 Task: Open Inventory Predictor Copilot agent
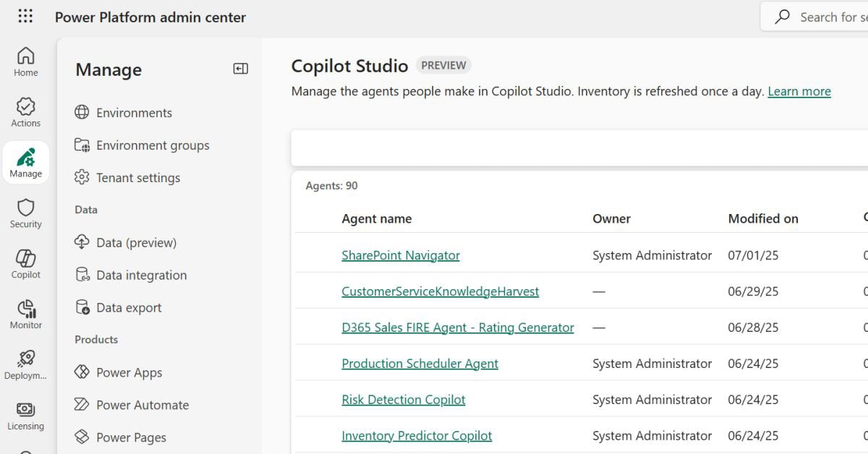pyautogui.click(x=417, y=436)
